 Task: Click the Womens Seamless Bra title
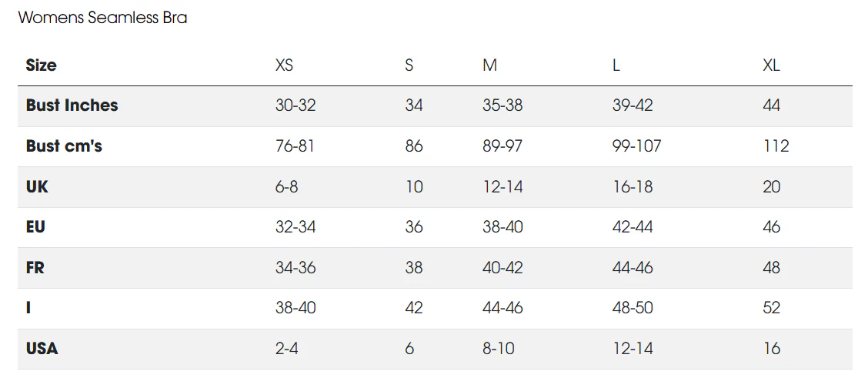tap(103, 18)
